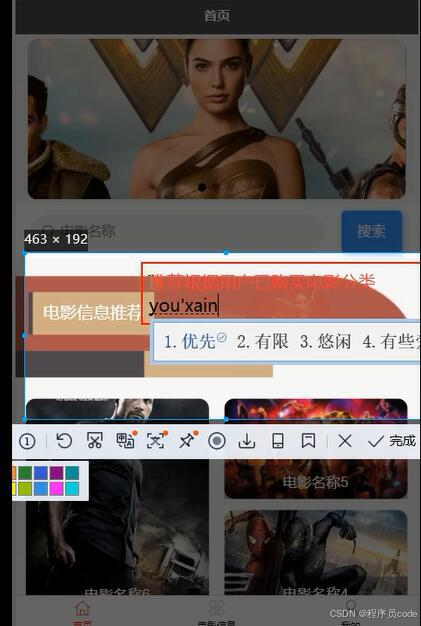
Task: Cancel the screenshot with the X icon
Action: pos(345,441)
